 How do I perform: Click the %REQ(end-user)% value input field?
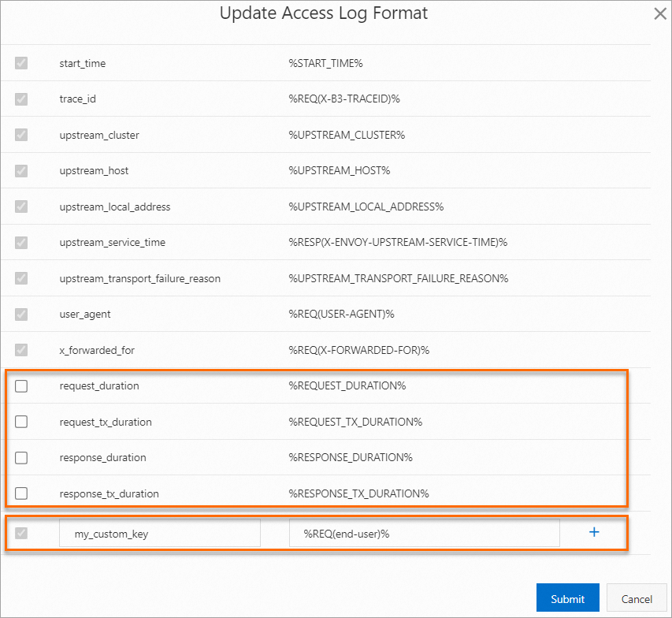pos(425,533)
